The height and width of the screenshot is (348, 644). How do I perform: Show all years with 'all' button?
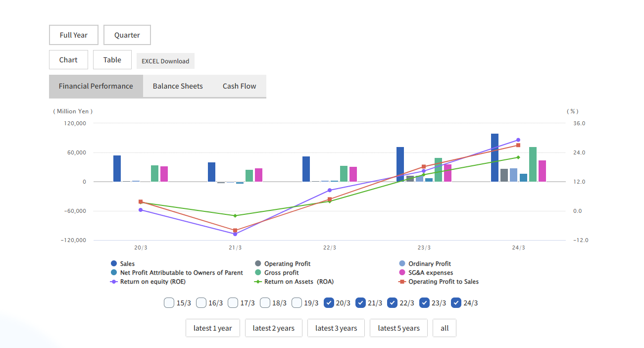[x=445, y=328]
